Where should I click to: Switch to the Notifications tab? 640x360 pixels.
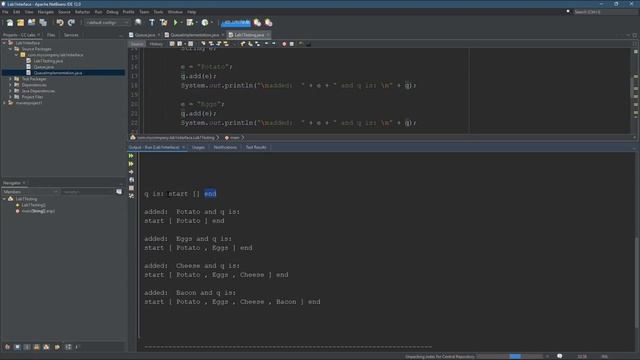point(225,147)
